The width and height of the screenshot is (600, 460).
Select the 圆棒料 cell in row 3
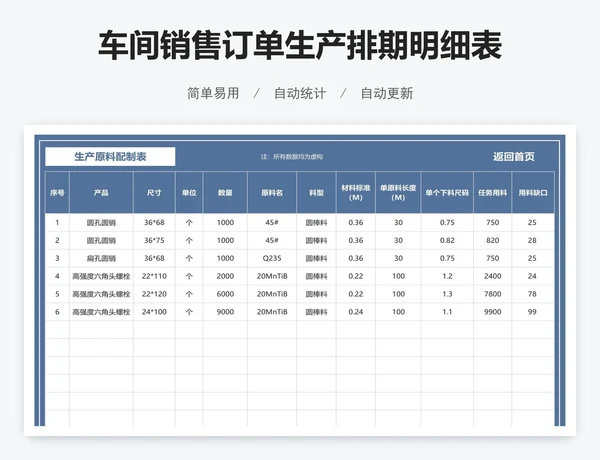click(316, 258)
